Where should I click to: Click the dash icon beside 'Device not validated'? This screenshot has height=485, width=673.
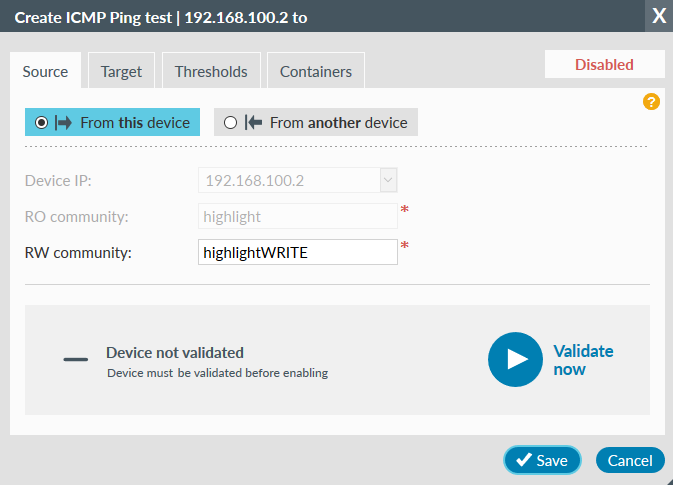(x=76, y=359)
